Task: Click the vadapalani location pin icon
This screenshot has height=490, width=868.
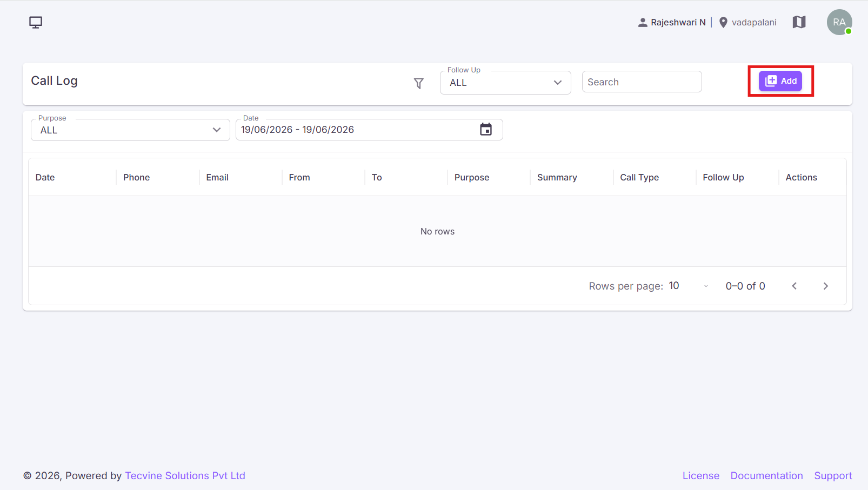Action: point(723,22)
